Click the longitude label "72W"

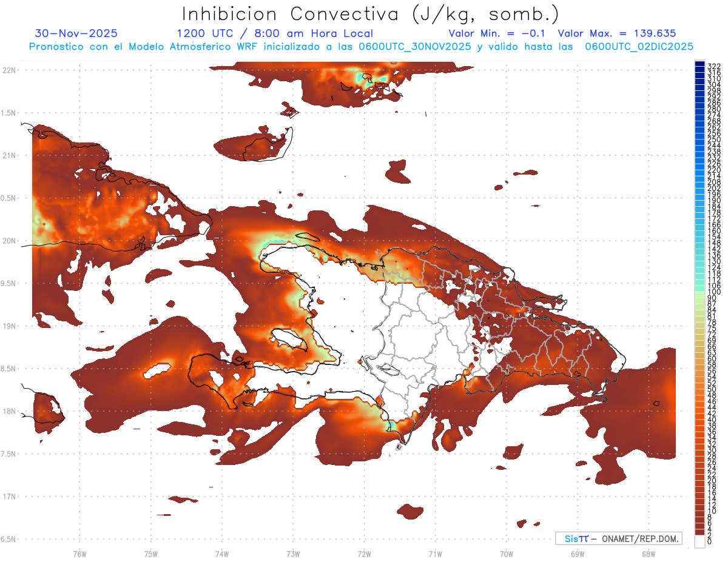tap(364, 554)
